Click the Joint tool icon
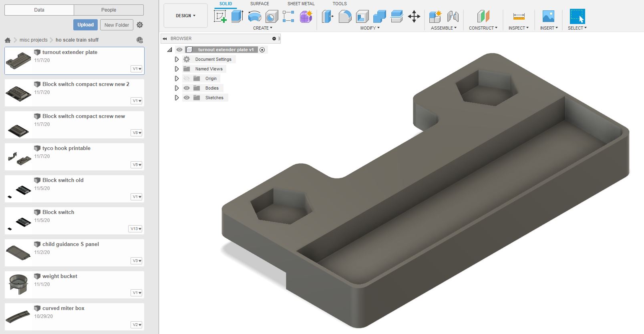The image size is (644, 334). pyautogui.click(x=453, y=16)
